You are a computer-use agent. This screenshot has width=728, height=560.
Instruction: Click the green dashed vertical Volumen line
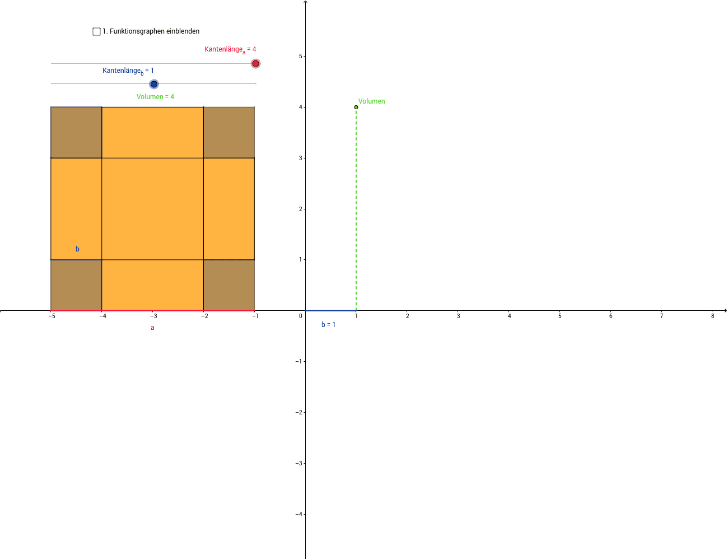[356, 209]
